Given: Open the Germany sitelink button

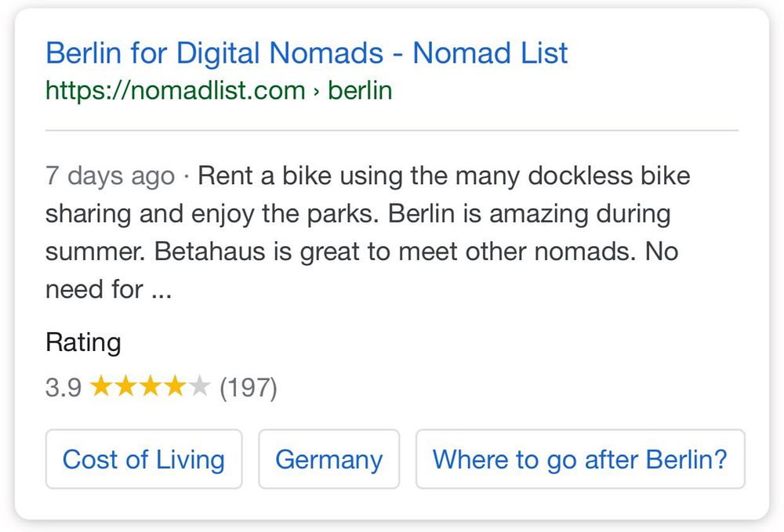Looking at the screenshot, I should [x=328, y=459].
